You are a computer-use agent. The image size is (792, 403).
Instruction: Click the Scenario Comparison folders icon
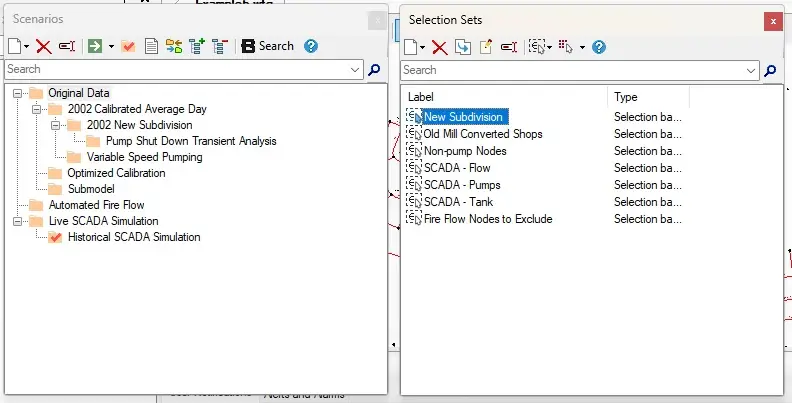(174, 46)
